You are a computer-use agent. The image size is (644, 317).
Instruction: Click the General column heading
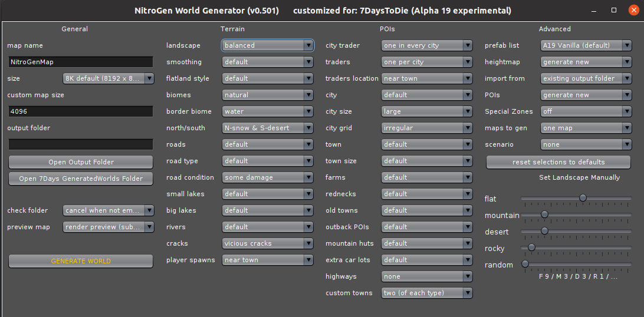point(75,29)
